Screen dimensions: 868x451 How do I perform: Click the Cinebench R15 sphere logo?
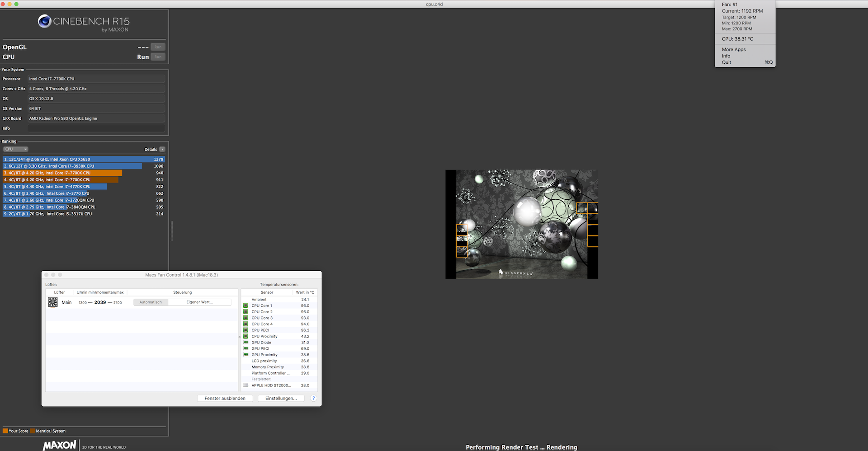pyautogui.click(x=44, y=21)
